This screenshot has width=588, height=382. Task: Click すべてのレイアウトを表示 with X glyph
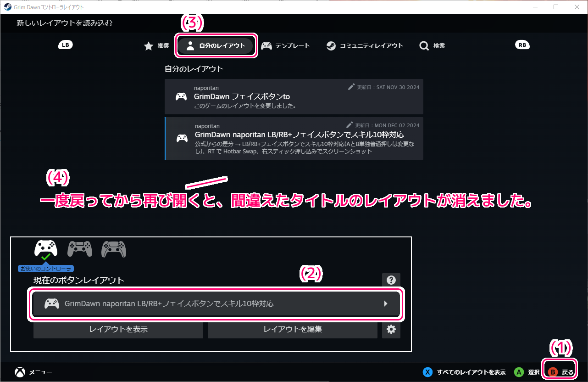(x=464, y=372)
